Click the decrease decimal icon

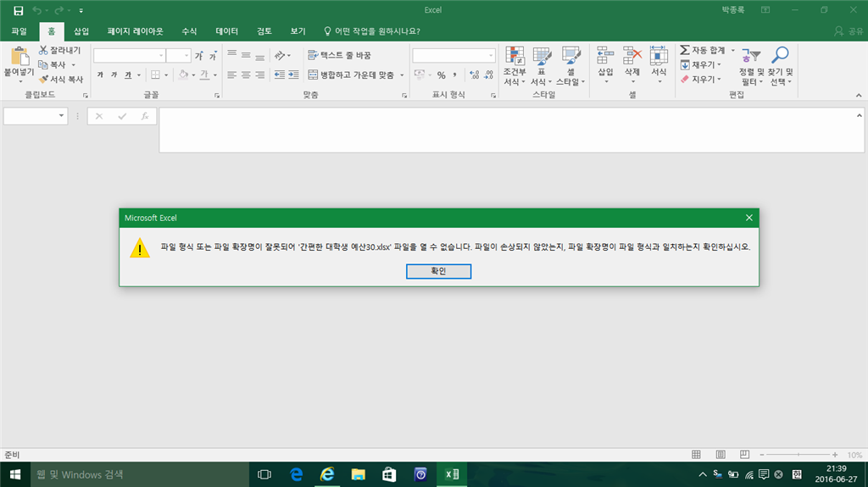pos(488,75)
